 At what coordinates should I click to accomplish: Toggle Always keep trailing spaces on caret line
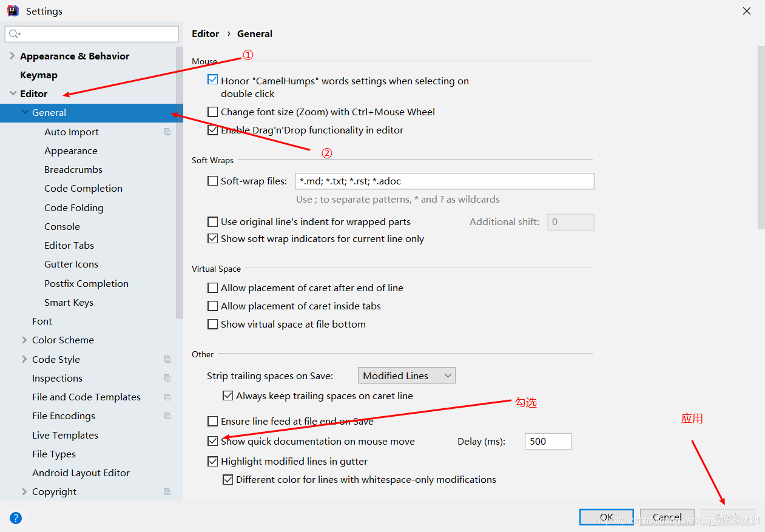point(227,396)
